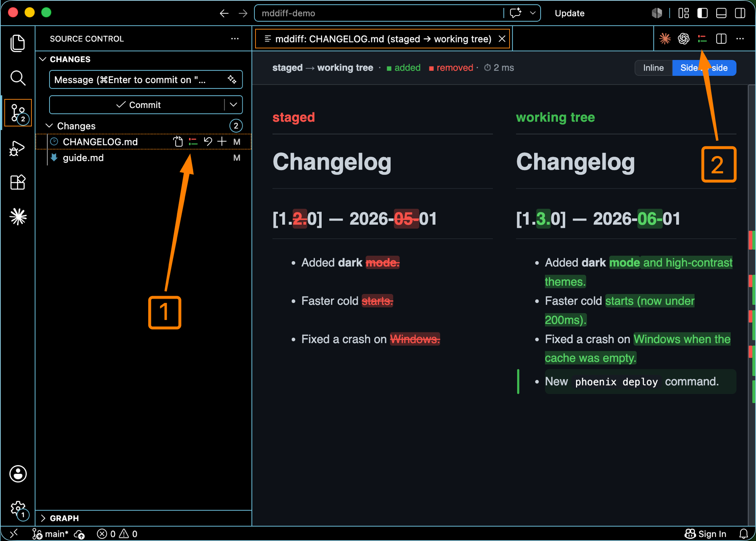Open the Extensions view
756x541 pixels.
18,182
